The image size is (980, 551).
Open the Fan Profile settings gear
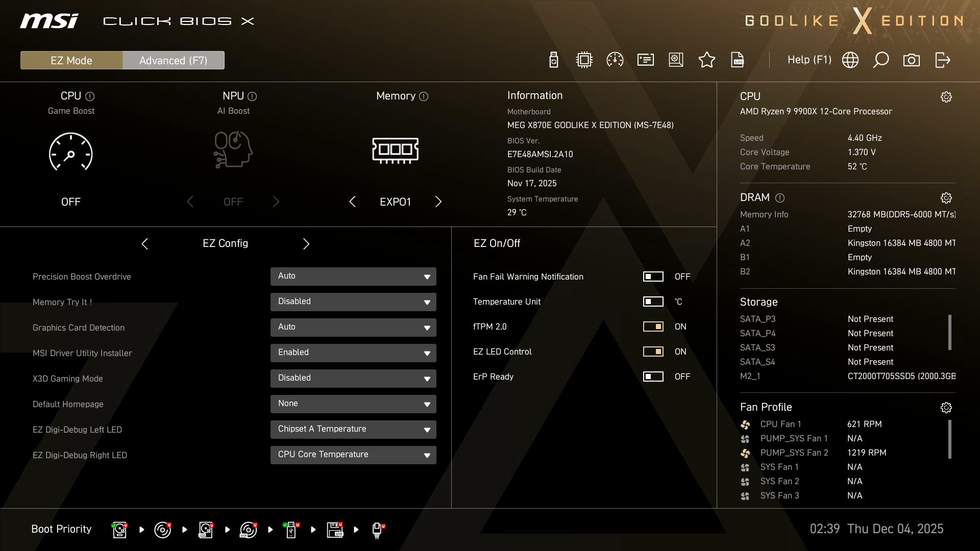[947, 407]
